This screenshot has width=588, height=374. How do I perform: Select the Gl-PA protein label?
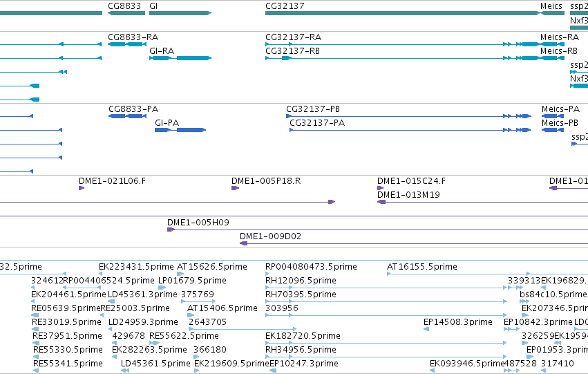[167, 123]
